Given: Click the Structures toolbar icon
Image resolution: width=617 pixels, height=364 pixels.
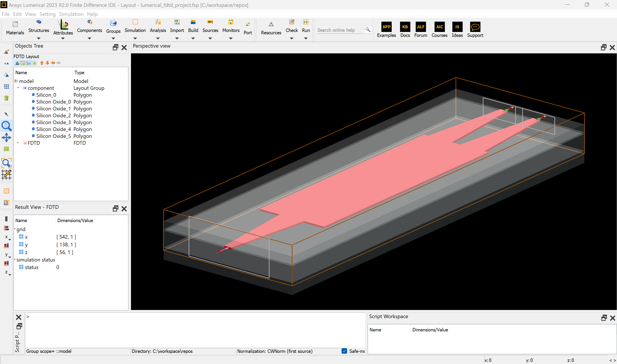Looking at the screenshot, I should [39, 22].
